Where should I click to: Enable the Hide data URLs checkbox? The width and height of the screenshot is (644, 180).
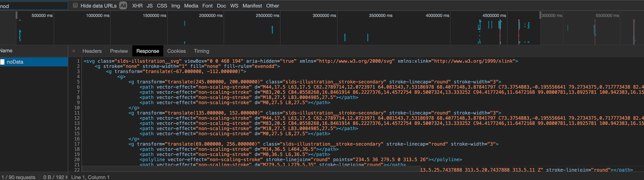(75, 5)
